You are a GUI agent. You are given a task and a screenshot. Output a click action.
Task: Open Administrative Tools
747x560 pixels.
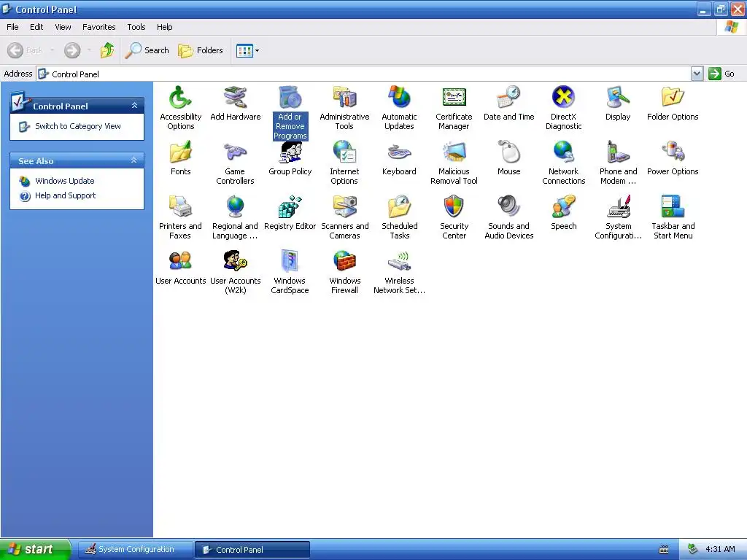(x=344, y=108)
